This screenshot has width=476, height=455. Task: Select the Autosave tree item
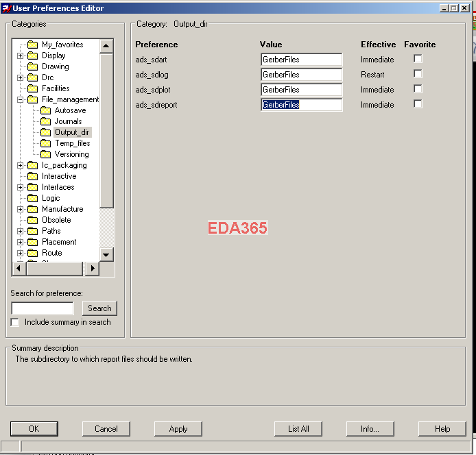point(70,110)
